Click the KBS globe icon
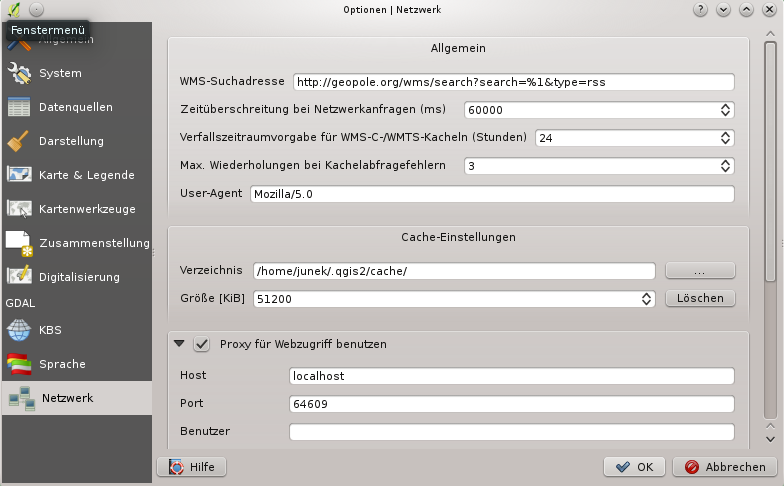 [19, 330]
